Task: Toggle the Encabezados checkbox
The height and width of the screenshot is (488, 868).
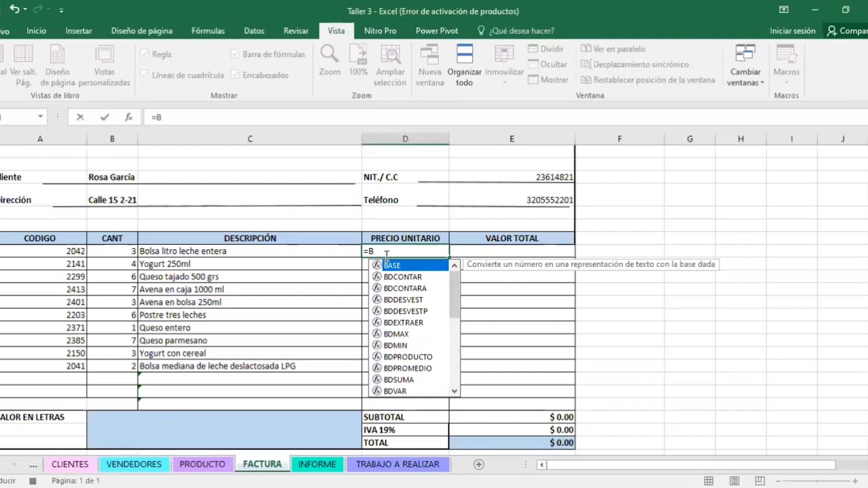Action: pos(235,75)
